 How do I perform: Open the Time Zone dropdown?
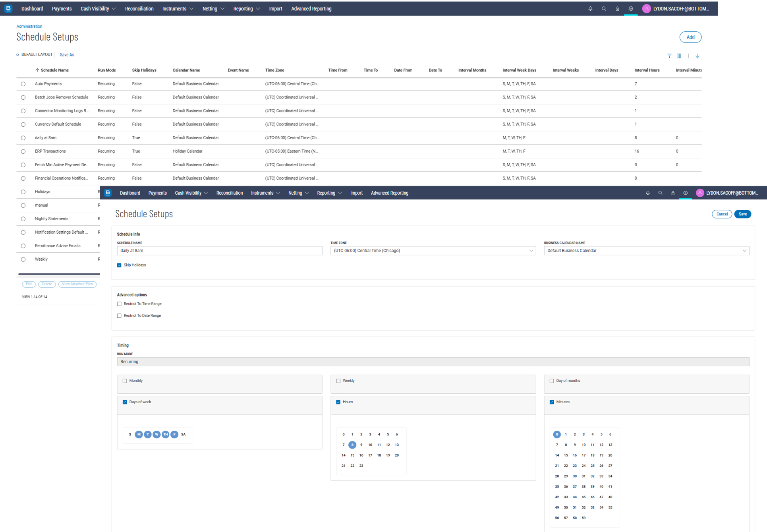tap(433, 251)
